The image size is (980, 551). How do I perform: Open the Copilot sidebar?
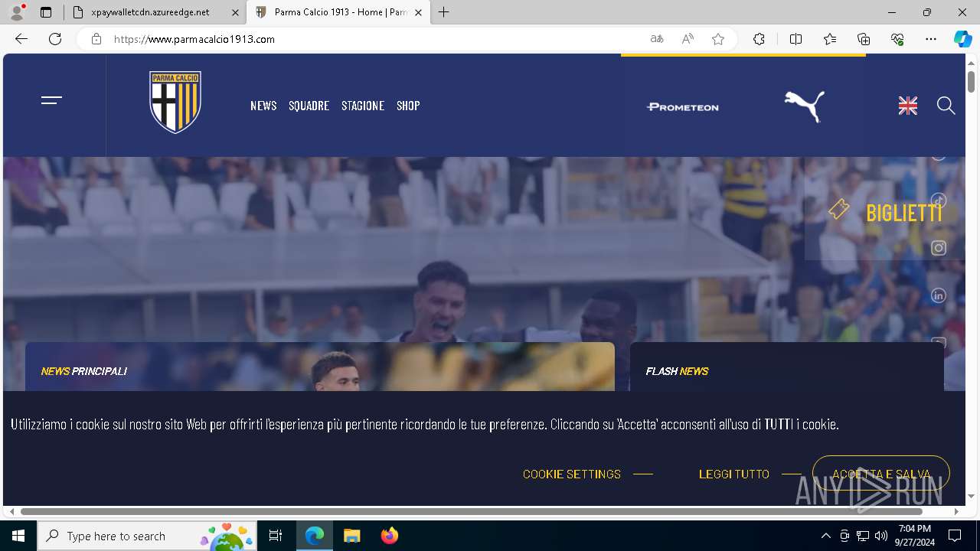(x=963, y=39)
